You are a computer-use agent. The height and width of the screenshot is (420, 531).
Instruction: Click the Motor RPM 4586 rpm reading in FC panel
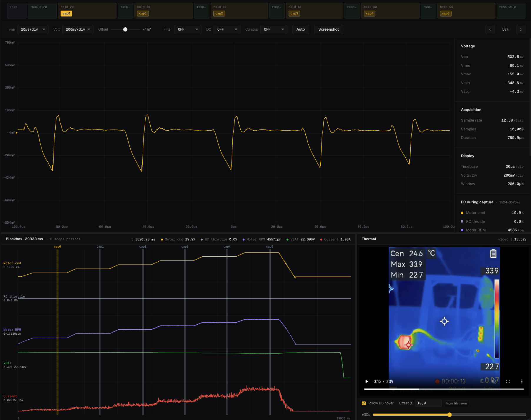pyautogui.click(x=492, y=230)
